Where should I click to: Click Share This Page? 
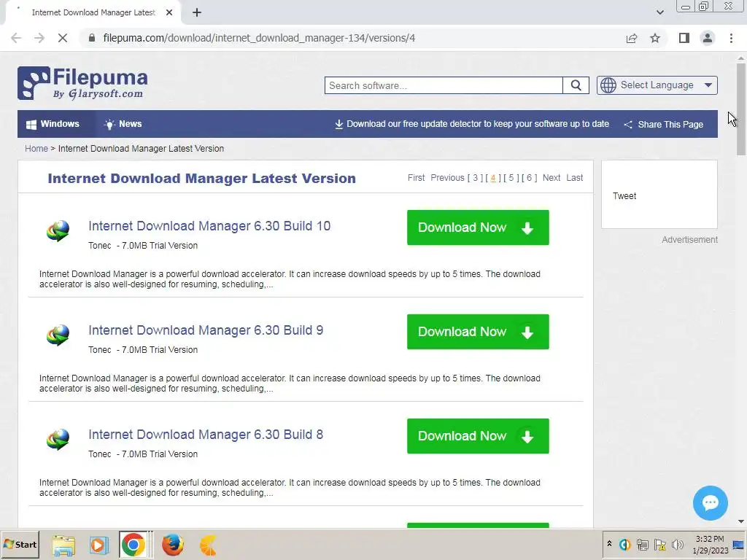click(x=664, y=124)
